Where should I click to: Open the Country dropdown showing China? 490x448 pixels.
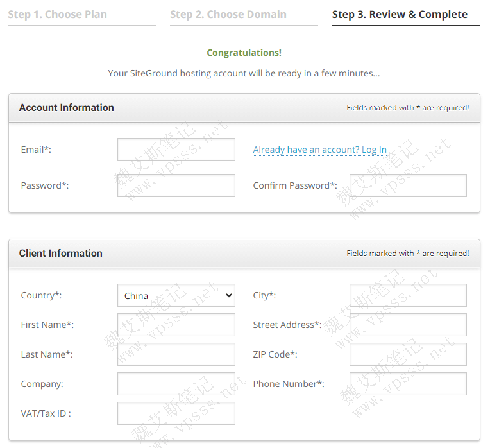click(x=176, y=296)
